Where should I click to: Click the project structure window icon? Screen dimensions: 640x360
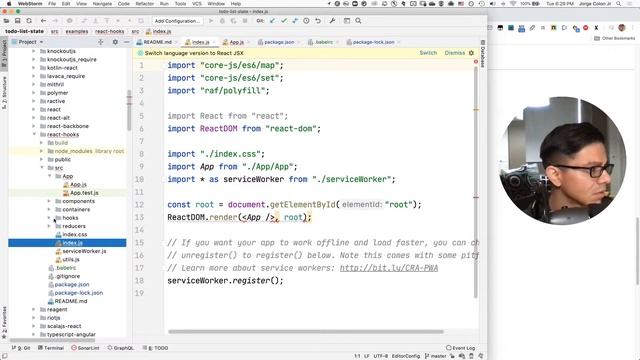347,21
